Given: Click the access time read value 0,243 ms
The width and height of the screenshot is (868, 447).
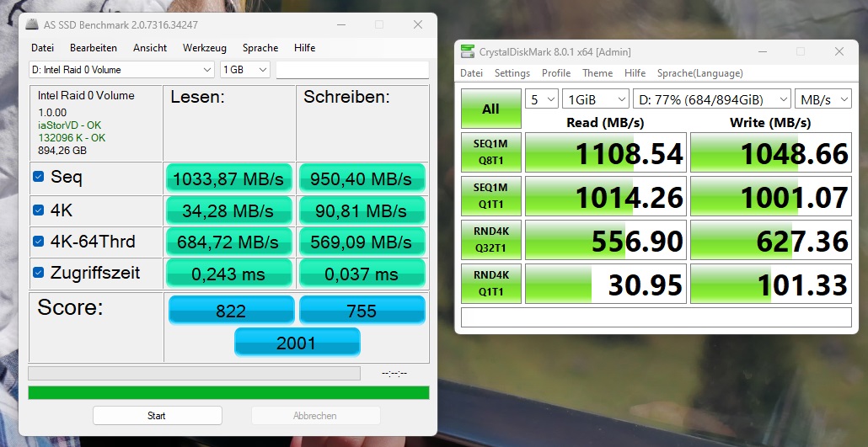Looking at the screenshot, I should (x=228, y=274).
